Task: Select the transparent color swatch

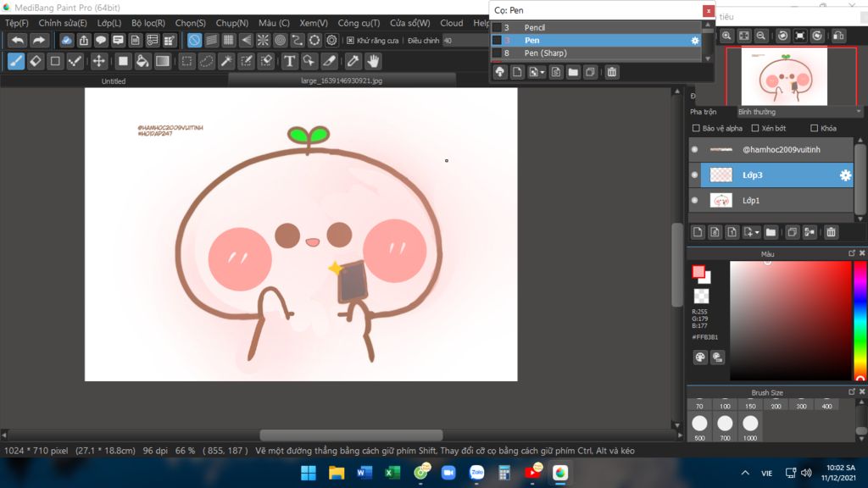Action: (701, 296)
